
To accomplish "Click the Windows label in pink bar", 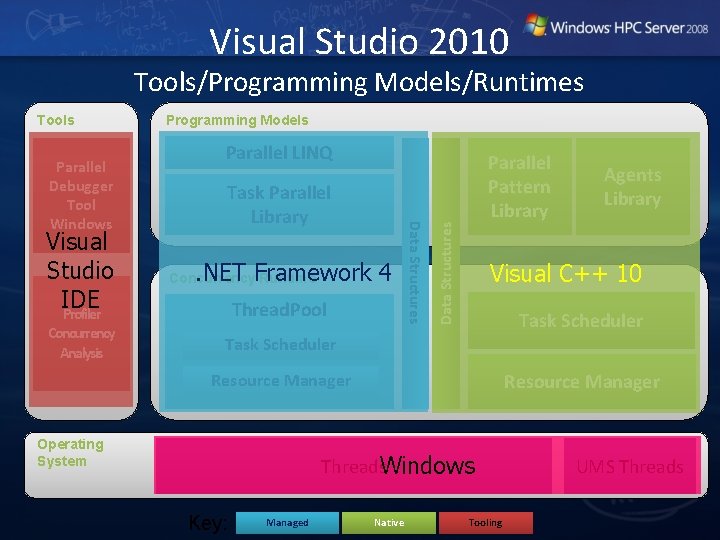I will [427, 466].
